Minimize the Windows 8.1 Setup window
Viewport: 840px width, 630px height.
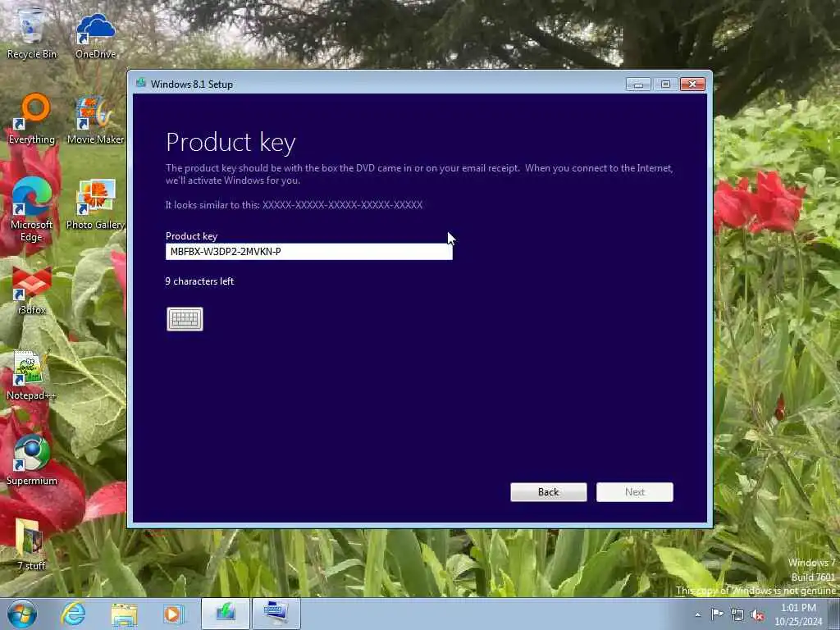tap(638, 84)
